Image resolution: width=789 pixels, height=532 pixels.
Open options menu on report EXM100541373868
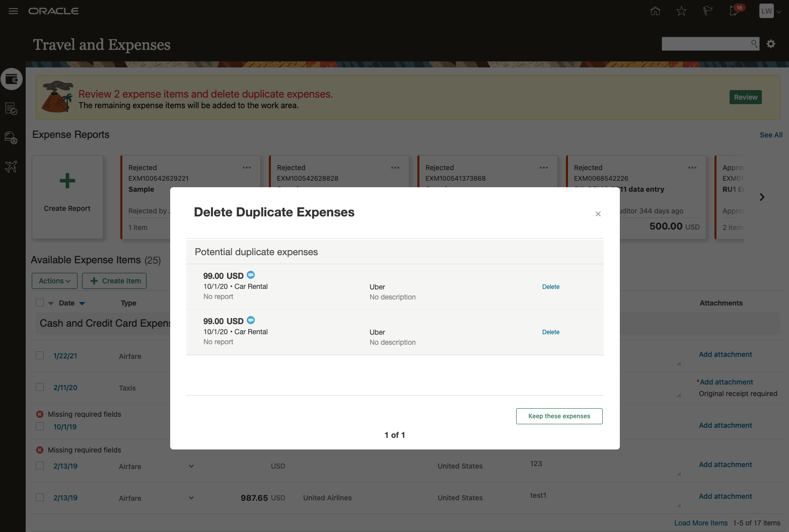pyautogui.click(x=544, y=168)
